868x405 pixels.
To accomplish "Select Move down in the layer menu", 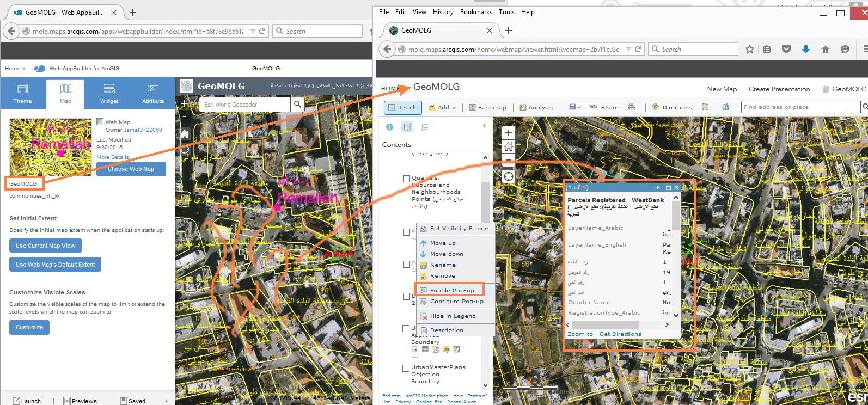I will pyautogui.click(x=455, y=254).
